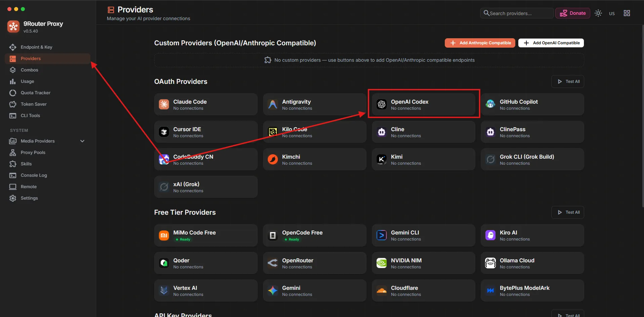Viewport: 644px width, 317px height.
Task: Click Test All for OAuth Providers
Action: 567,82
